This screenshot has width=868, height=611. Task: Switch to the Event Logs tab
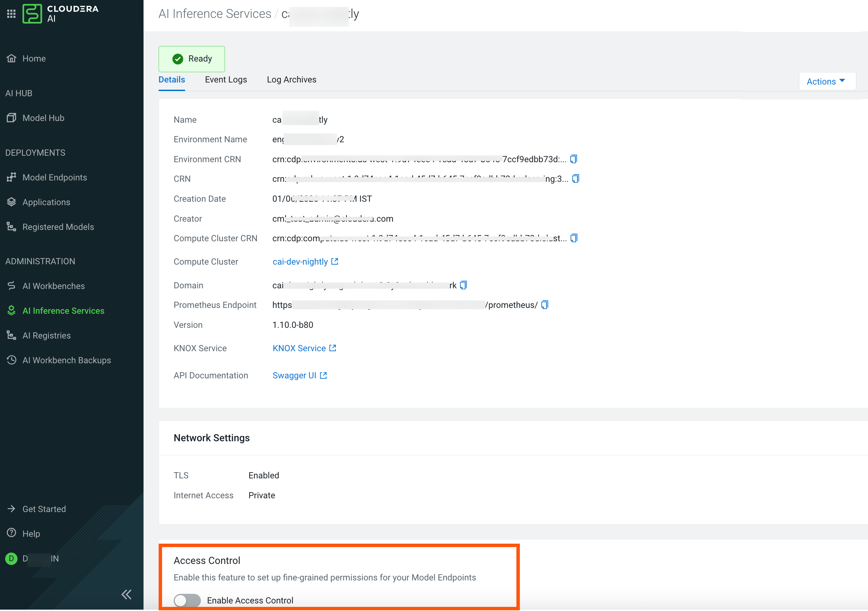[226, 80]
